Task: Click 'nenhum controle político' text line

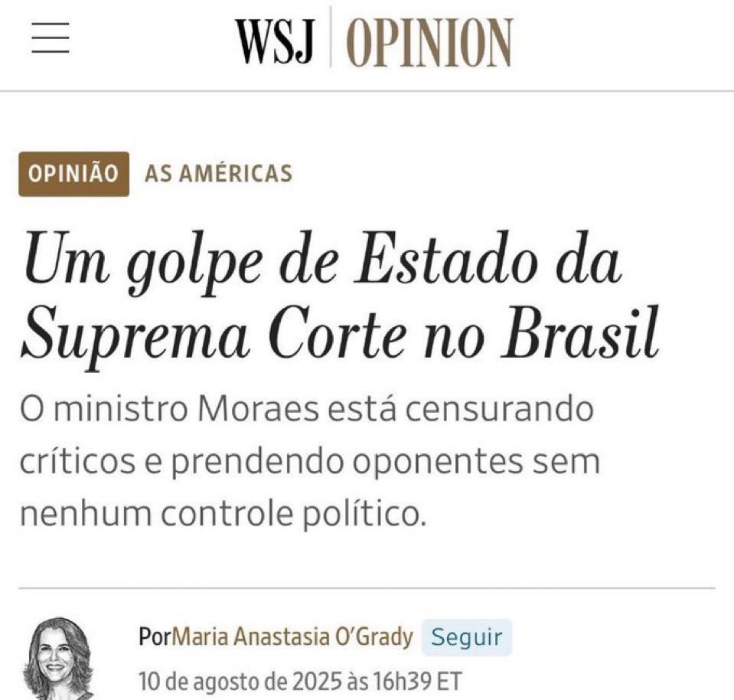Action: tap(223, 515)
